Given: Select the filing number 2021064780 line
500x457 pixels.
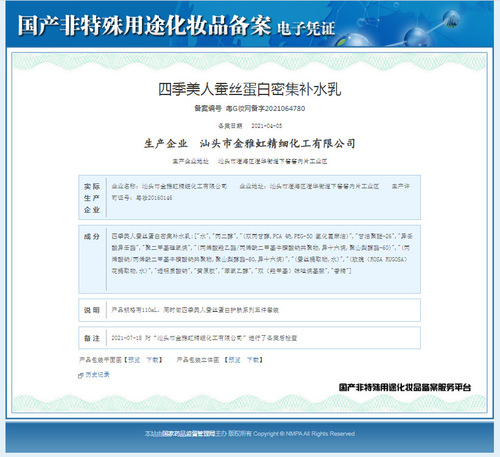Looking at the screenshot, I should pyautogui.click(x=250, y=108).
